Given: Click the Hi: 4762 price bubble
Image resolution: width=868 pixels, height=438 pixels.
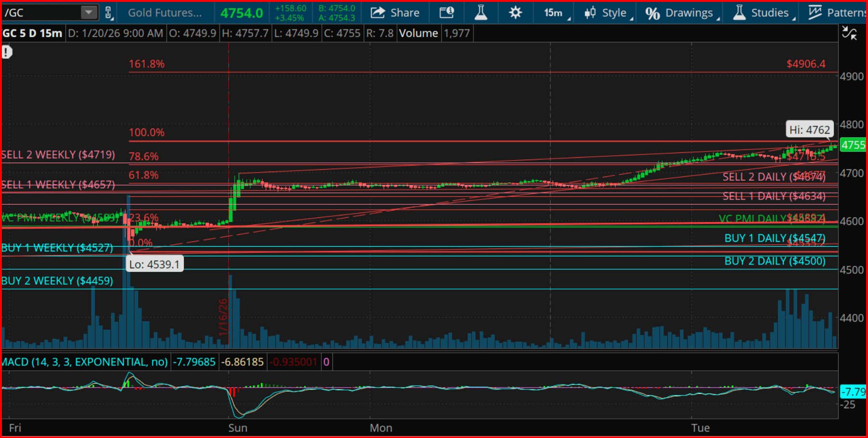Looking at the screenshot, I should [x=810, y=130].
